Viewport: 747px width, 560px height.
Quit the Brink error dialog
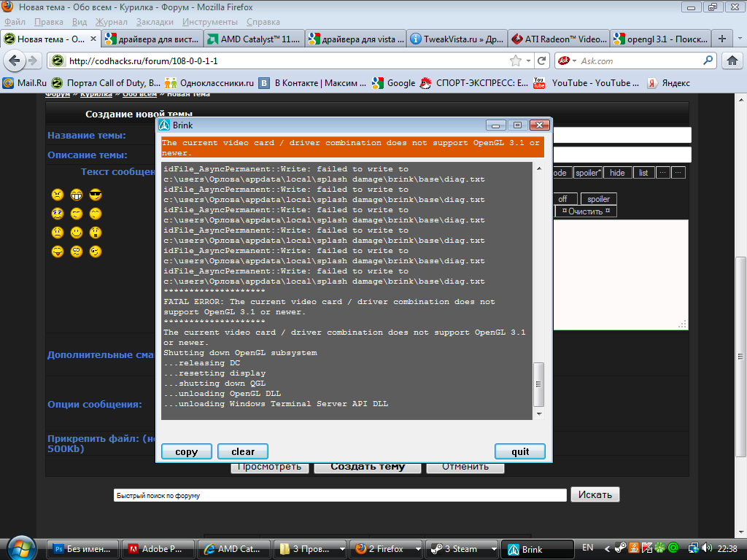[519, 451]
